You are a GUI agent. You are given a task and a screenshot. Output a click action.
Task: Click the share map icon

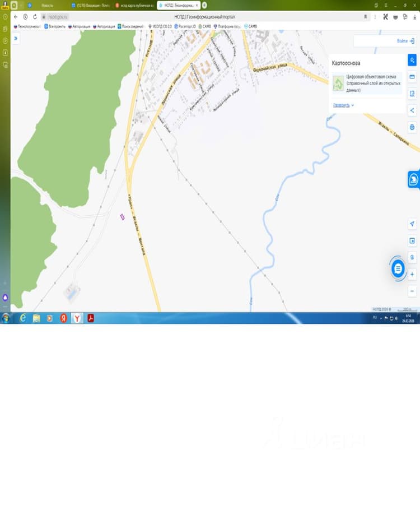[x=412, y=110]
